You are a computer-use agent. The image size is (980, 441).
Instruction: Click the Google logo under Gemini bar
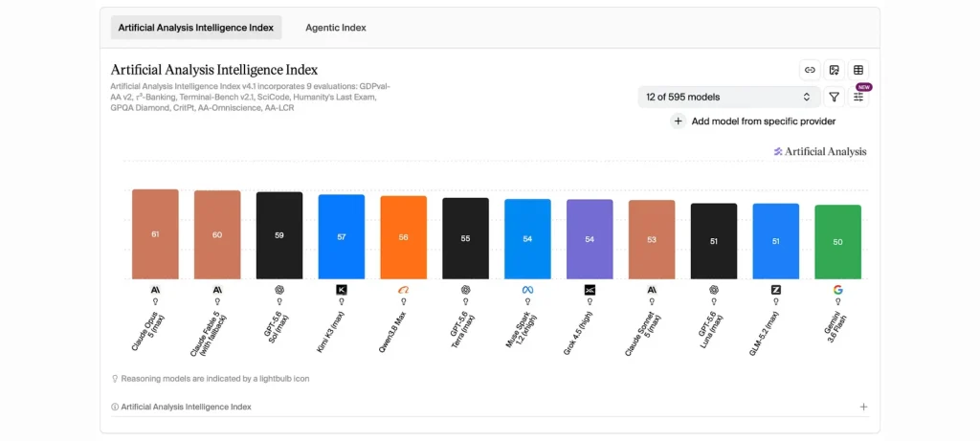(x=837, y=290)
